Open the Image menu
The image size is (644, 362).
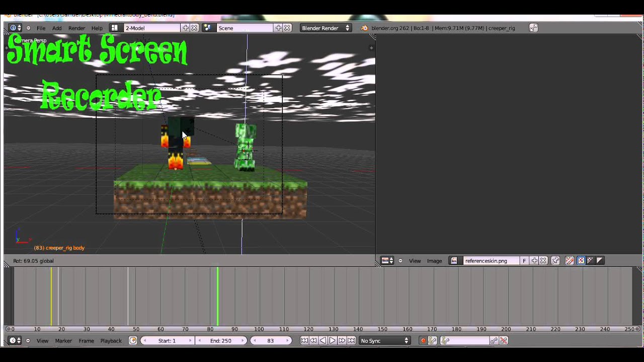[434, 260]
